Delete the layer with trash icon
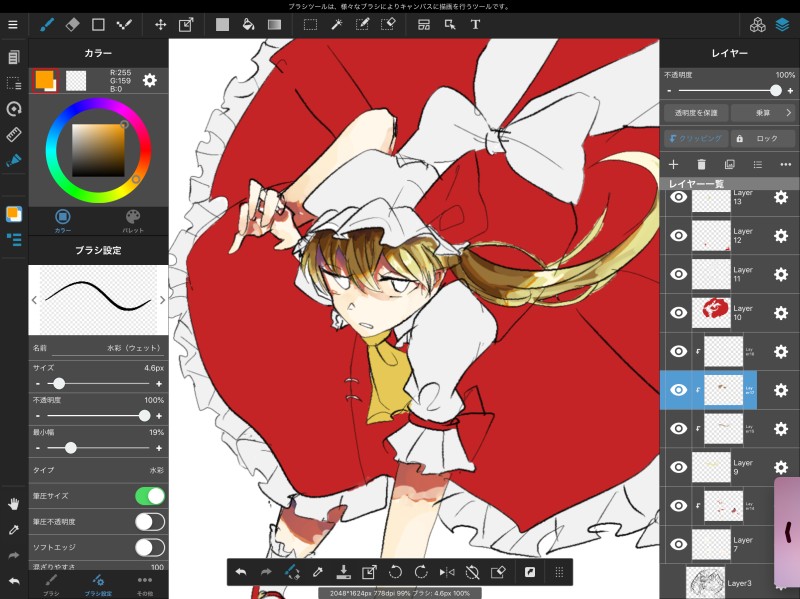 (x=702, y=164)
